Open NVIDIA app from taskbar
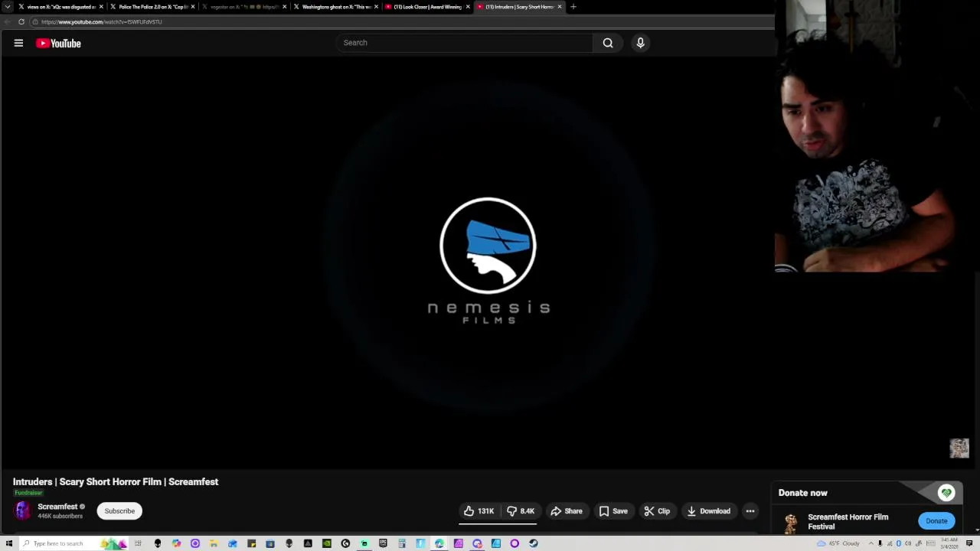This screenshot has height=551, width=980. point(327,543)
